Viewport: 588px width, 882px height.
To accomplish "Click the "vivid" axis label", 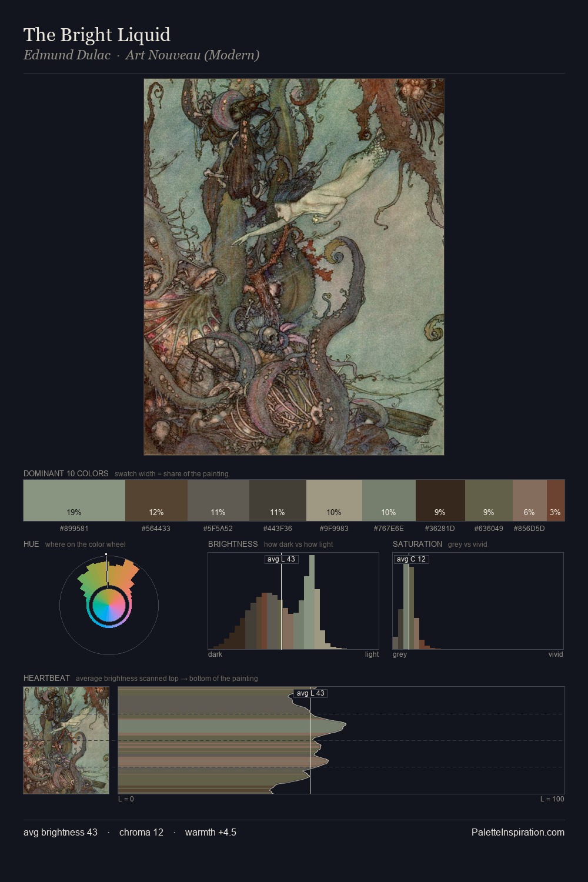I will tap(556, 654).
